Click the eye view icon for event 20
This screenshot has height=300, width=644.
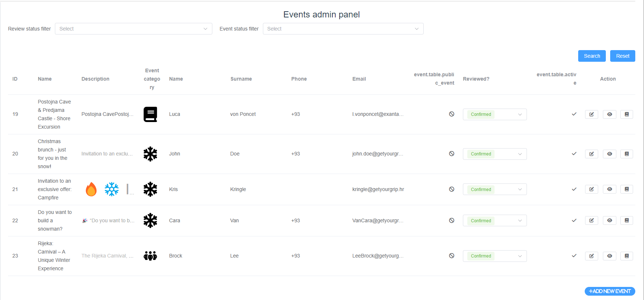609,154
